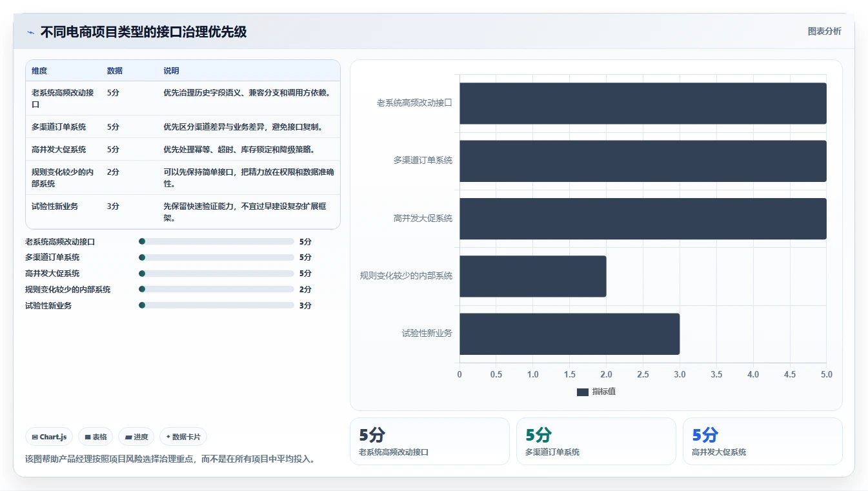The image size is (868, 491).
Task: Click the 老系统高频改动接口 chart bar
Action: tap(643, 103)
